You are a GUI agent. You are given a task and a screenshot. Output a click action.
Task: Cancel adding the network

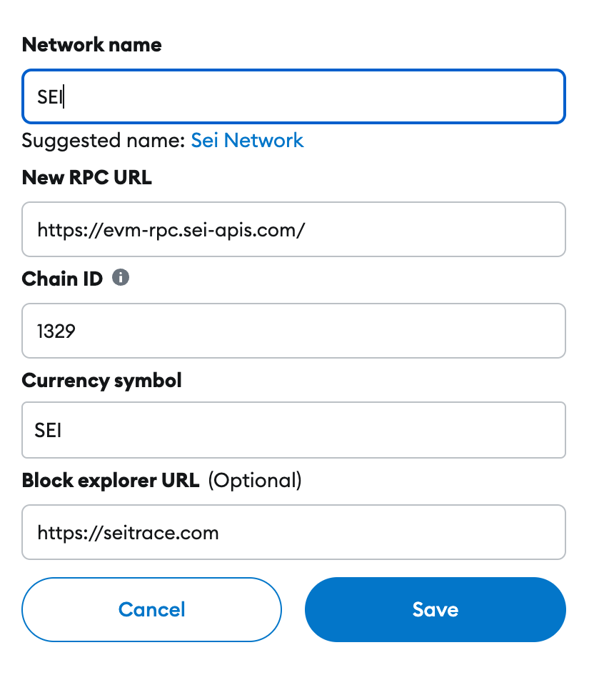[152, 609]
